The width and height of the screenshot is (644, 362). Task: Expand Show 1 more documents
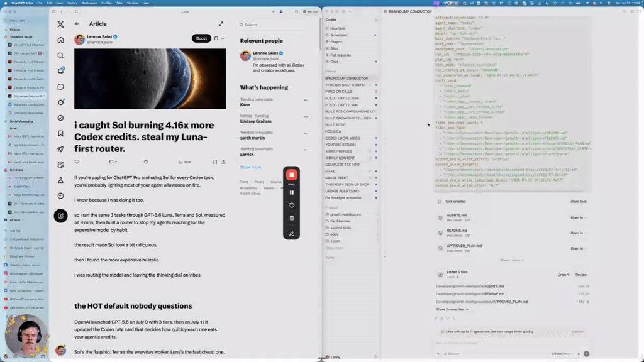(x=512, y=260)
